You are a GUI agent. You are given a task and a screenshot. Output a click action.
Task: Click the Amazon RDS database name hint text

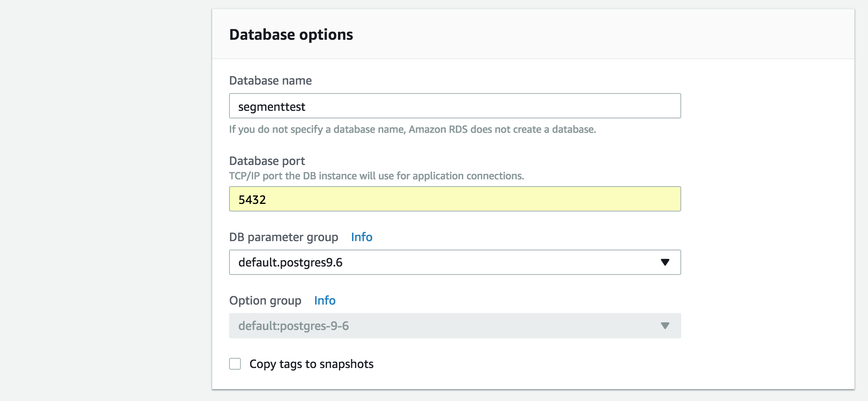pos(412,129)
